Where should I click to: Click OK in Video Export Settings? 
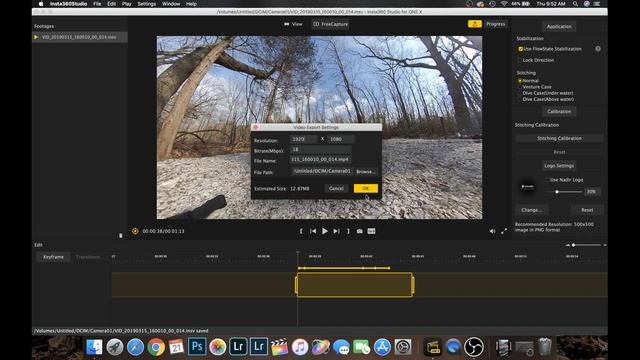tap(366, 188)
